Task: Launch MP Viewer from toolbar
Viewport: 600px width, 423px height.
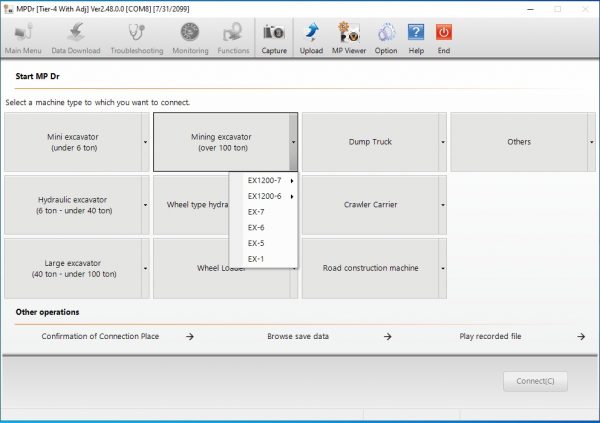Action: click(x=349, y=39)
